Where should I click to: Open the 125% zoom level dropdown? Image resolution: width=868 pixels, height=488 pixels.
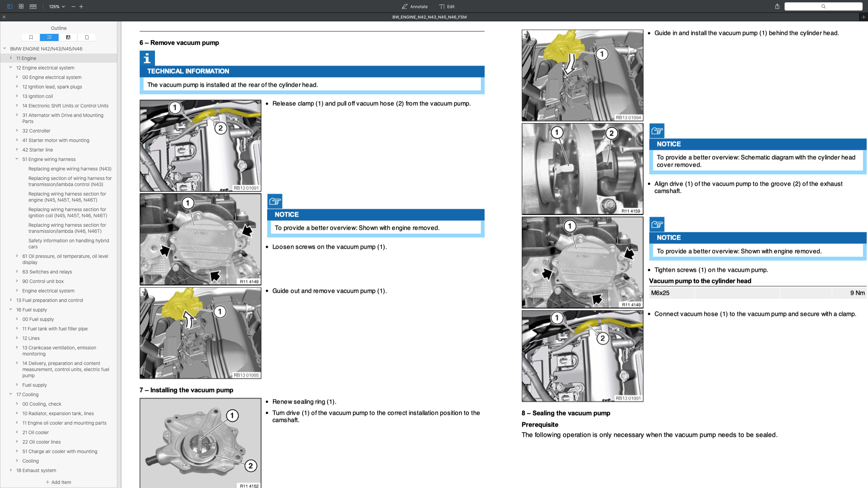pyautogui.click(x=57, y=6)
